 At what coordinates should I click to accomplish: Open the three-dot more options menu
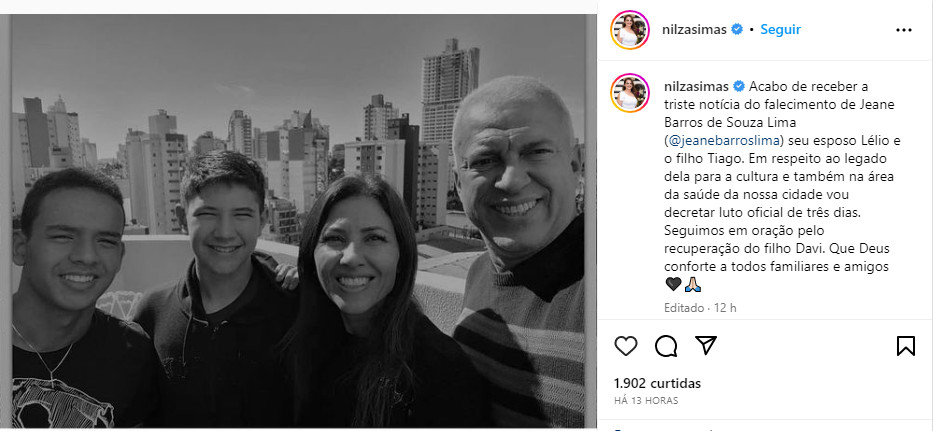[904, 30]
